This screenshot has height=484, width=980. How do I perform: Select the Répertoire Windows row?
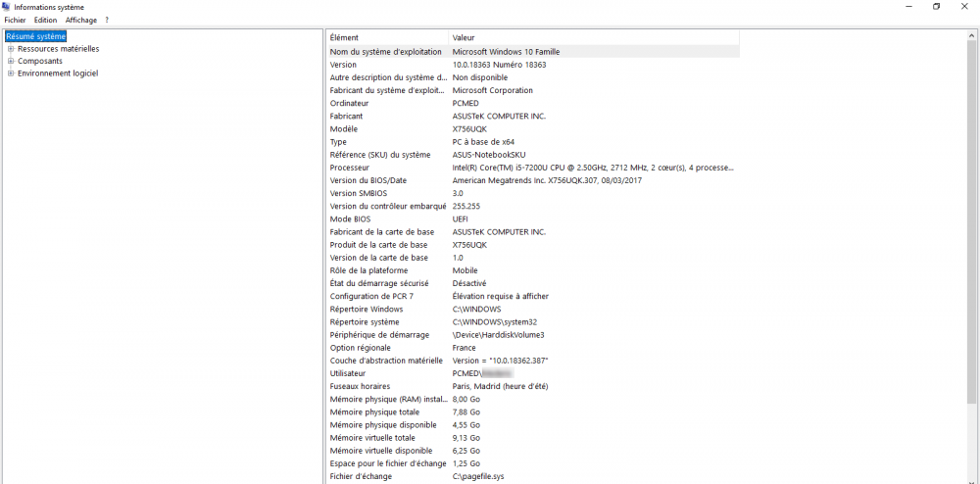tap(533, 310)
